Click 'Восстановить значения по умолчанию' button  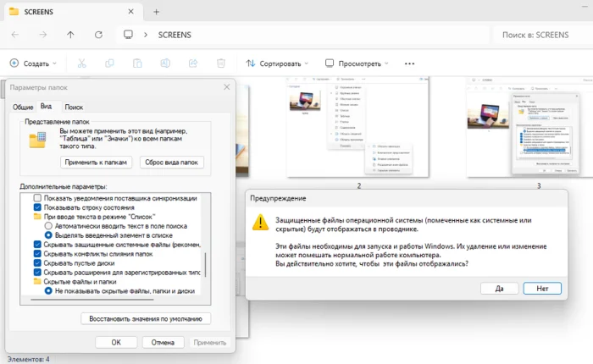146,318
